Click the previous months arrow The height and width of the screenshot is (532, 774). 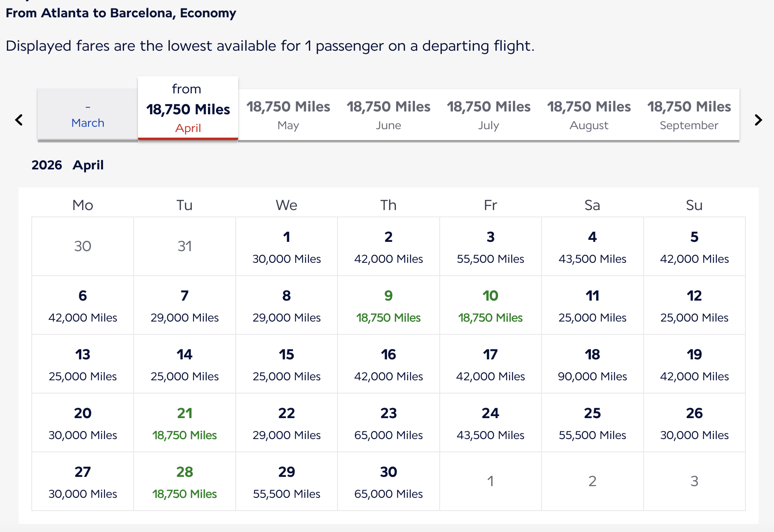coord(19,120)
